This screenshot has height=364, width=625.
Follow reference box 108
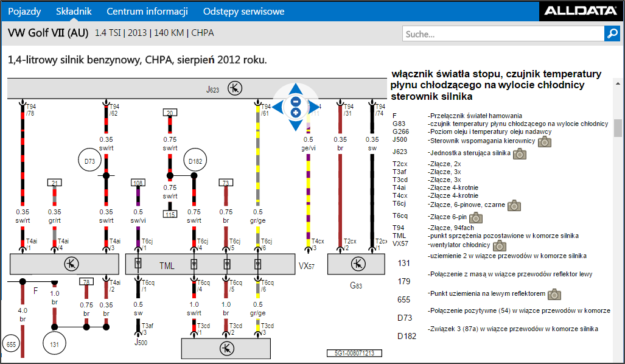138,183
